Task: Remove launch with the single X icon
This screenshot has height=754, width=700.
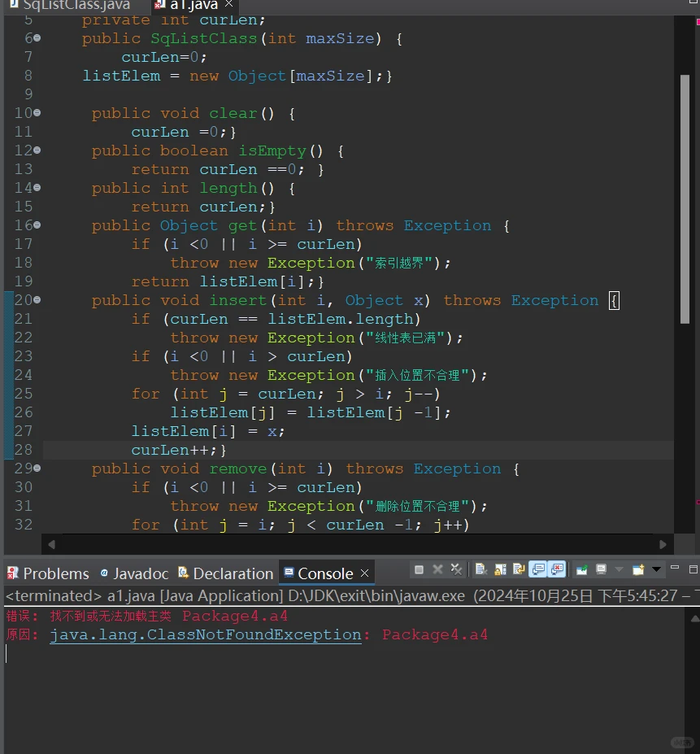Action: coord(437,569)
